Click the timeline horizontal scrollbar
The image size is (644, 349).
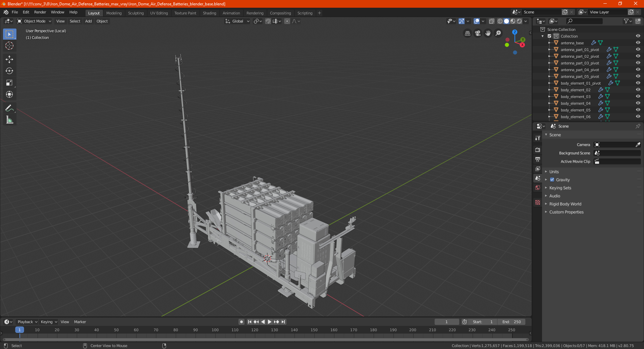tap(266, 340)
